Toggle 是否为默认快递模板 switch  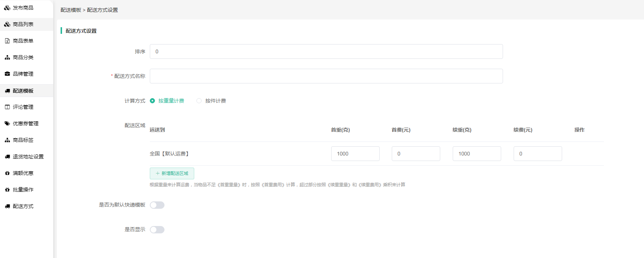pyautogui.click(x=157, y=205)
